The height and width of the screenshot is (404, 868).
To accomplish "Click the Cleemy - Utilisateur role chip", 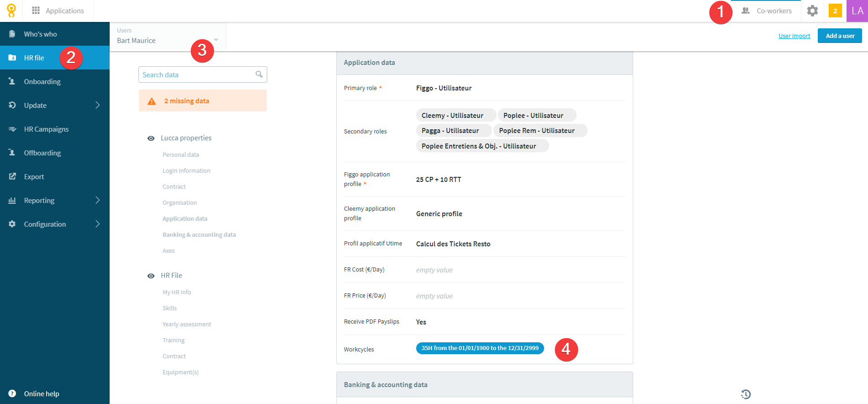I will pyautogui.click(x=456, y=115).
